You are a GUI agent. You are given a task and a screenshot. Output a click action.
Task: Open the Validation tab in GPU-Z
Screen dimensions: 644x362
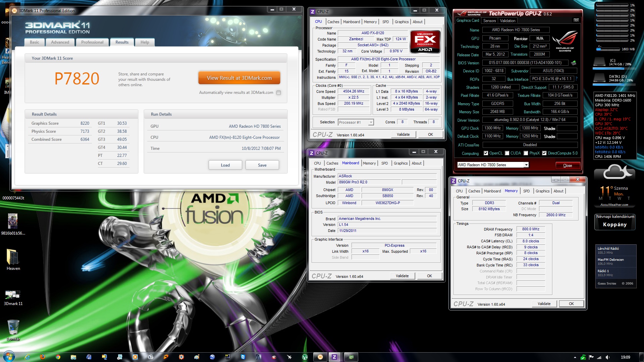click(x=507, y=21)
